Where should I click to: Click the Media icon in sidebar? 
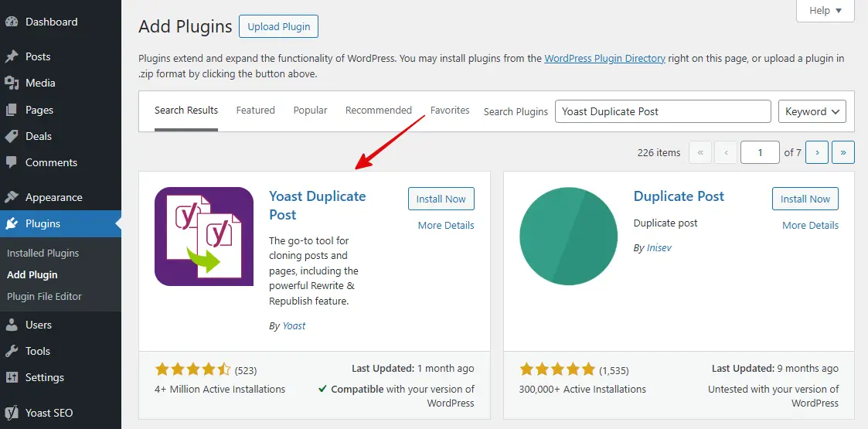(12, 83)
